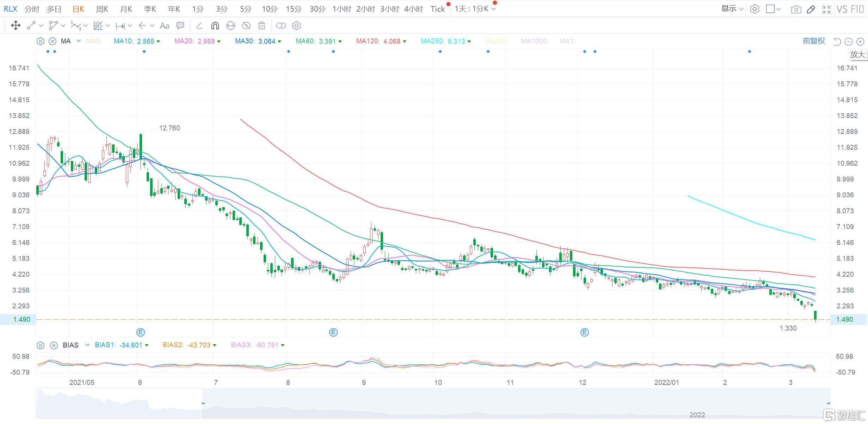
Task: Click the sync drawings icon
Action: (x=230, y=25)
